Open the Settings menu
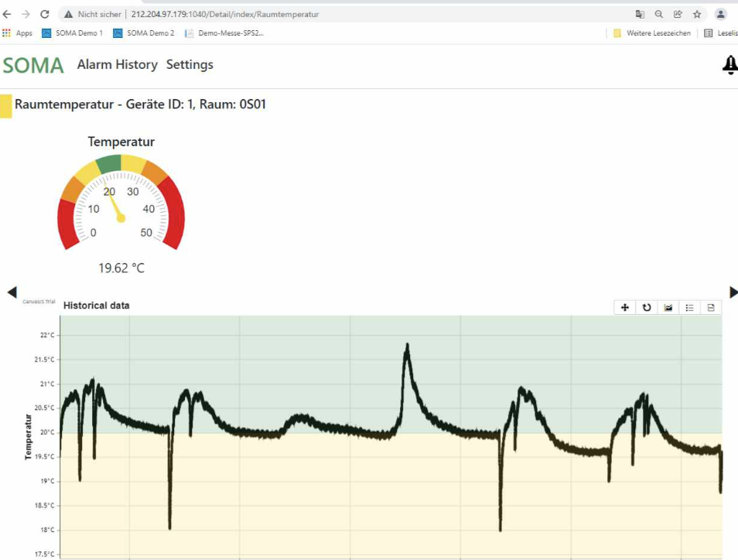This screenshot has height=560, width=738. coord(190,64)
